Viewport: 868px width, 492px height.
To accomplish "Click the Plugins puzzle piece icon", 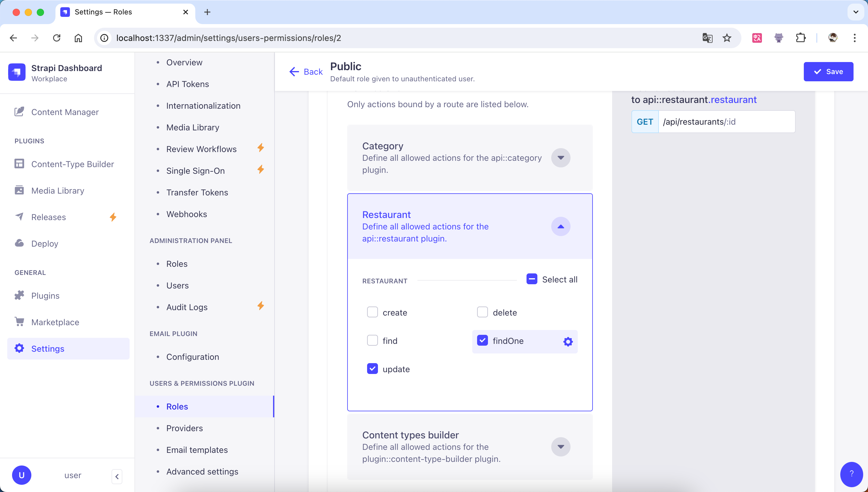I will point(20,295).
